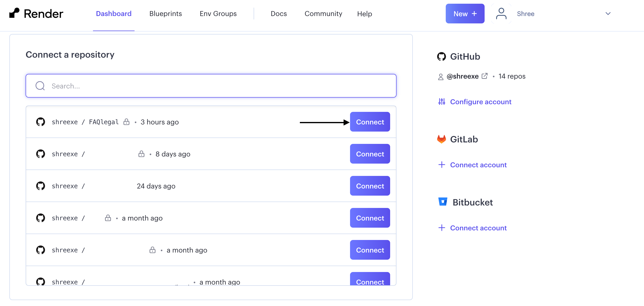Click the '8 days ago' timestamp
The height and width of the screenshot is (306, 644).
click(173, 154)
